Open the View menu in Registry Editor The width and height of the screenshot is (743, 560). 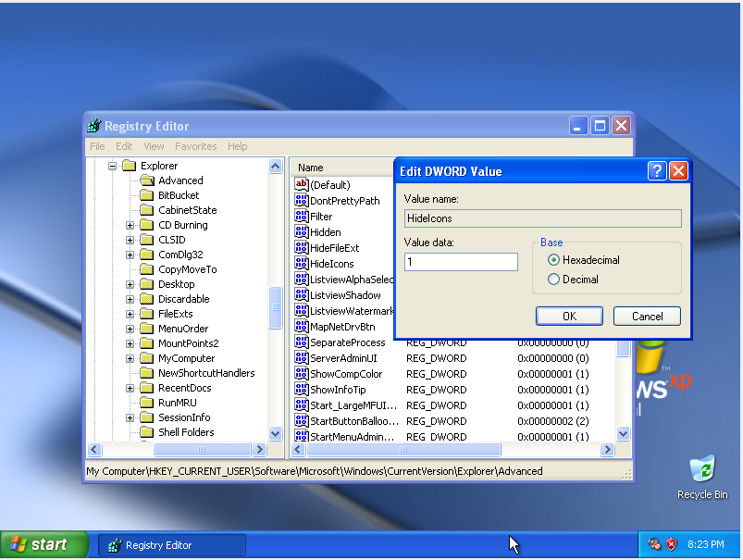(x=154, y=146)
